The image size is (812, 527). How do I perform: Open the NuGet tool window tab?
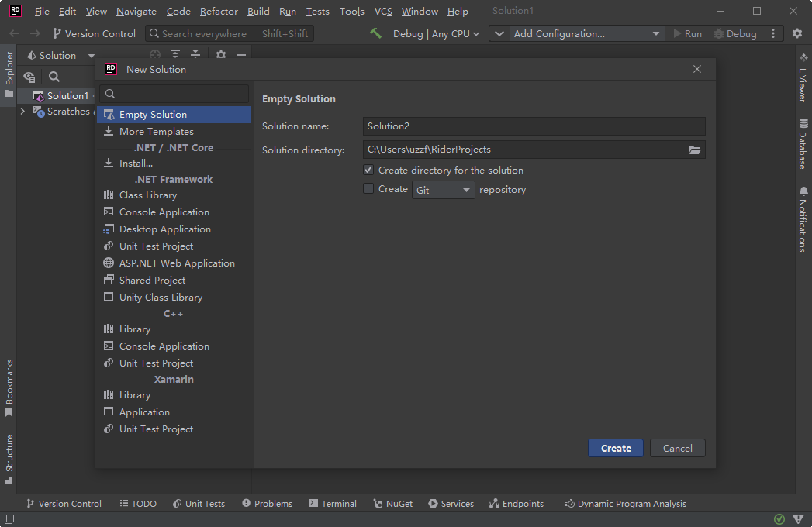pyautogui.click(x=393, y=504)
